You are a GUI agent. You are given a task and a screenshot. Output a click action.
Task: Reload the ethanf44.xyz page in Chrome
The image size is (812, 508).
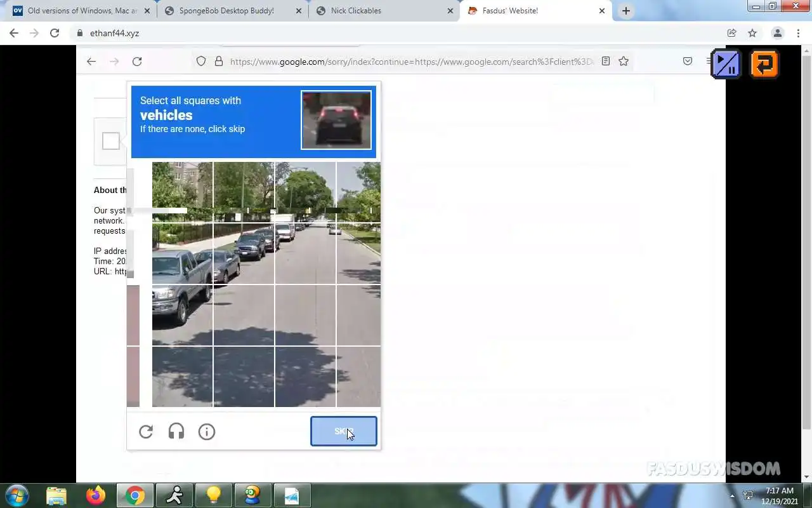[x=55, y=33]
